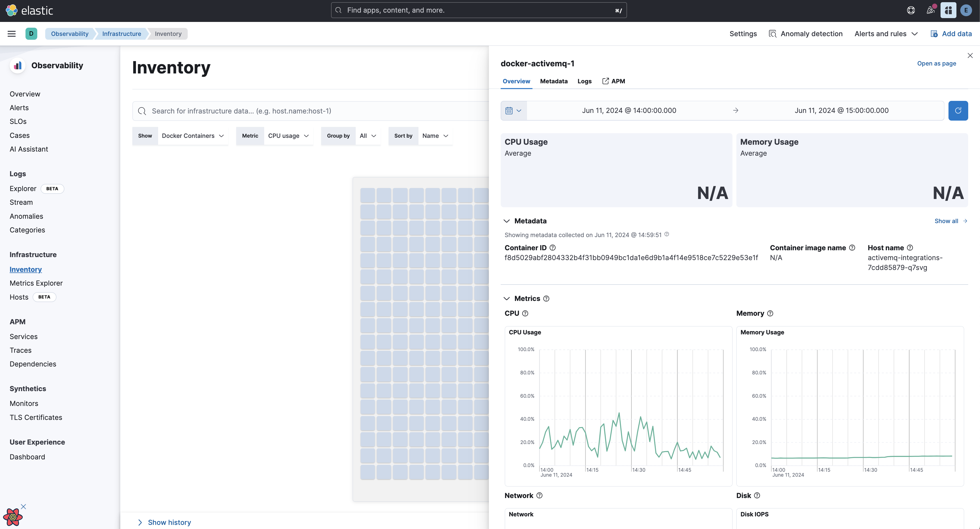Click the Metrics section help icon
The width and height of the screenshot is (980, 529).
(x=546, y=299)
